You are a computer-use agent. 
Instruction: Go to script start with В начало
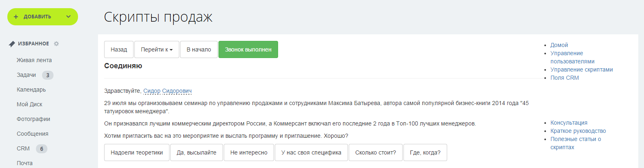[x=199, y=49]
